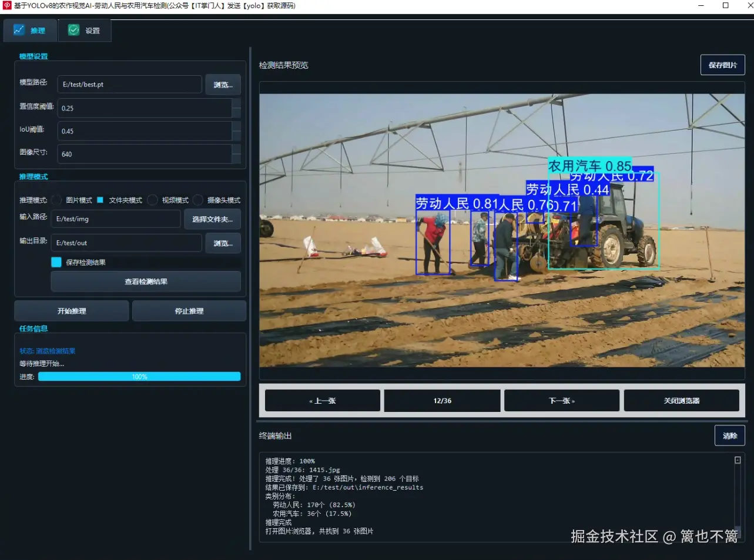The width and height of the screenshot is (754, 560).
Task: Maximize the application window
Action: (726, 5)
